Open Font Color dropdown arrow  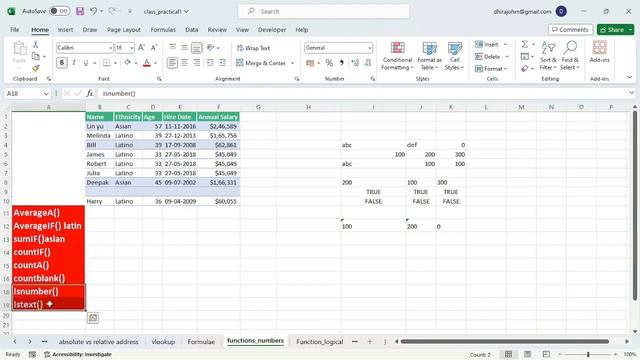(x=155, y=63)
